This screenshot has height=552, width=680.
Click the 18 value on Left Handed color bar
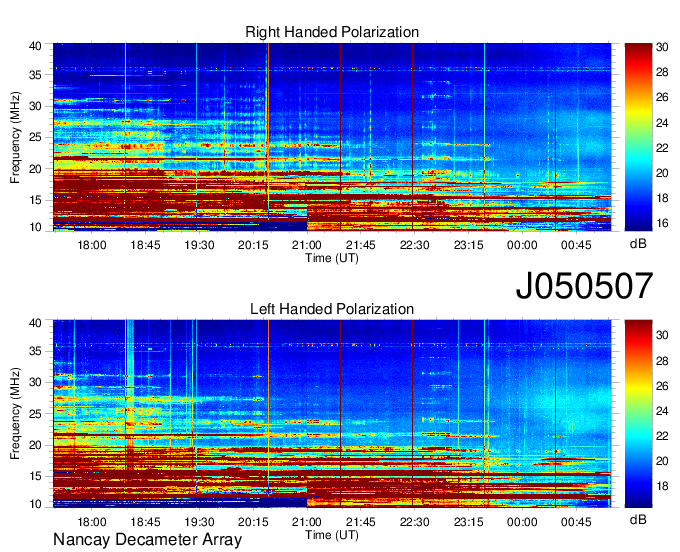(x=662, y=486)
